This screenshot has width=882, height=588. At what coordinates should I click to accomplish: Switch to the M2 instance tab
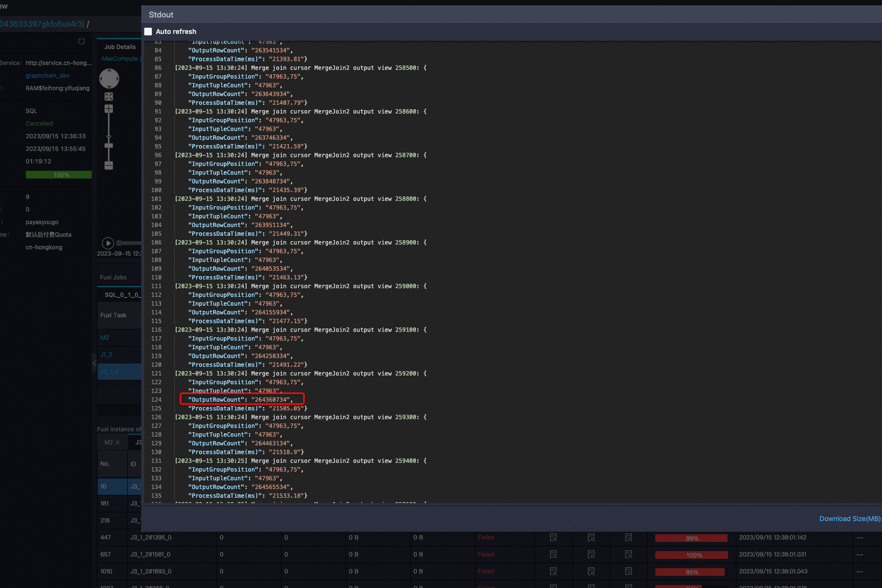[108, 442]
